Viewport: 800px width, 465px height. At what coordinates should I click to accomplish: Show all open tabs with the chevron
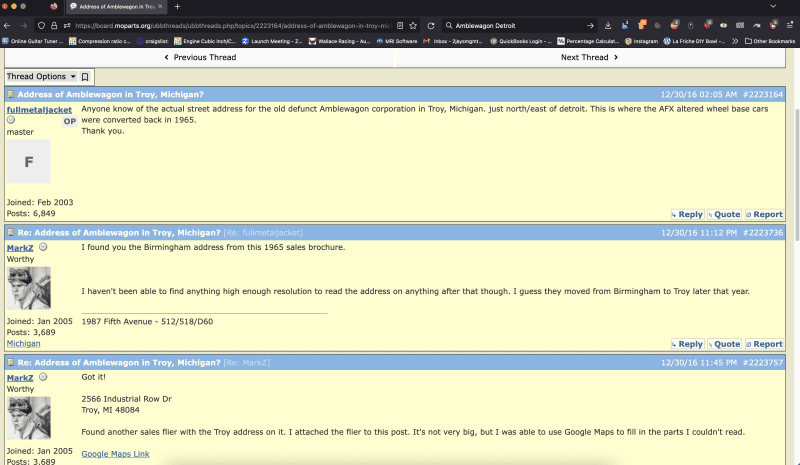773,7
